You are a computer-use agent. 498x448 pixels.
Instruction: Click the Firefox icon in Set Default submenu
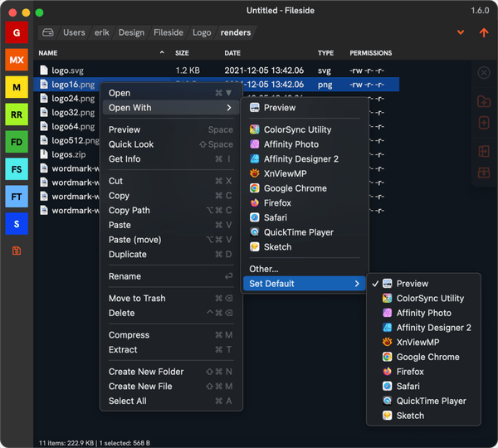387,372
